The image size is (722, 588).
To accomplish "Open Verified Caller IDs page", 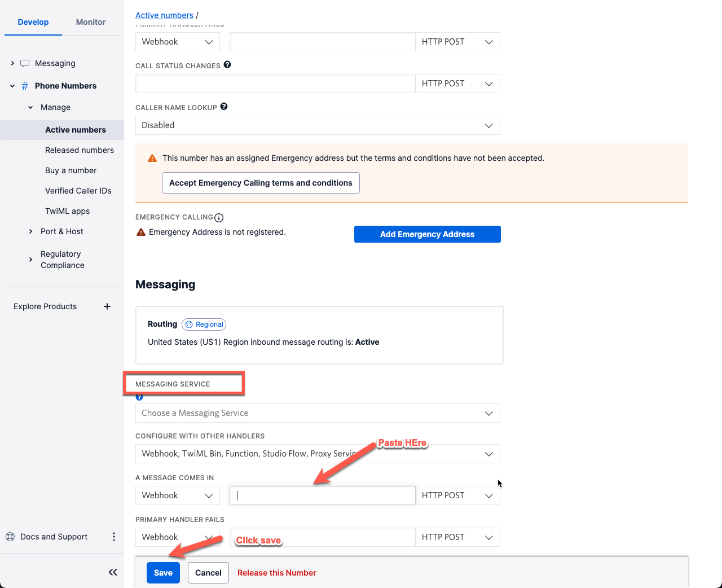I will (78, 191).
